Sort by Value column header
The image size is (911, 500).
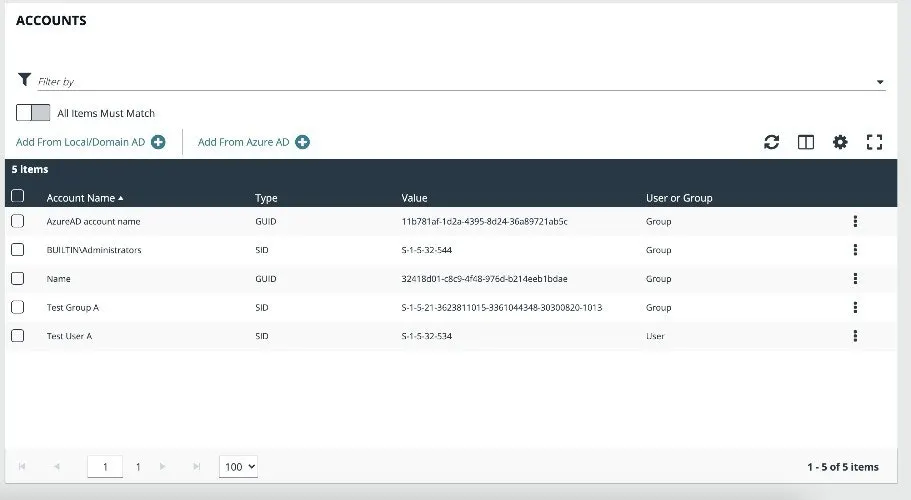pos(414,198)
